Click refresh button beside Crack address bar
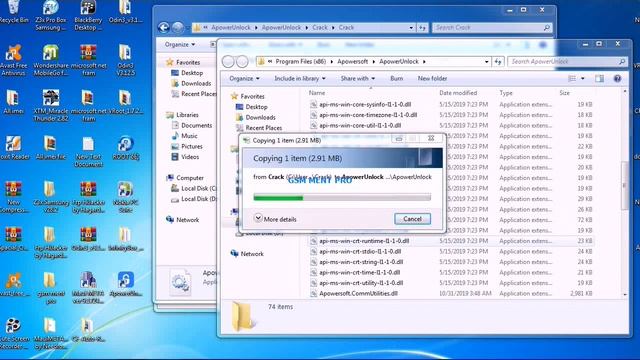This screenshot has height=360, width=640. [422, 28]
